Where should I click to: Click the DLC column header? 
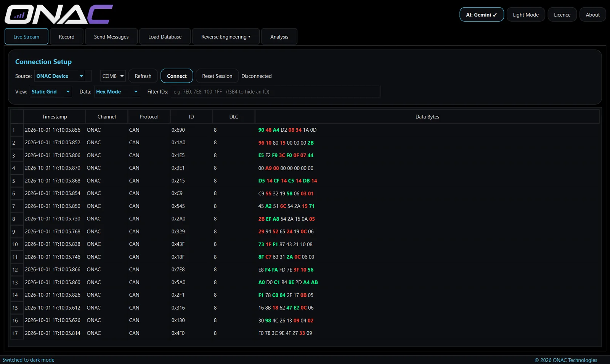point(234,117)
